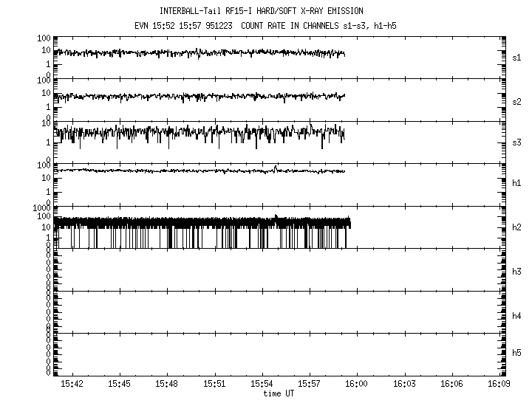Click the EVN count rate subtitle line
This screenshot has width=532, height=406.
(265, 25)
